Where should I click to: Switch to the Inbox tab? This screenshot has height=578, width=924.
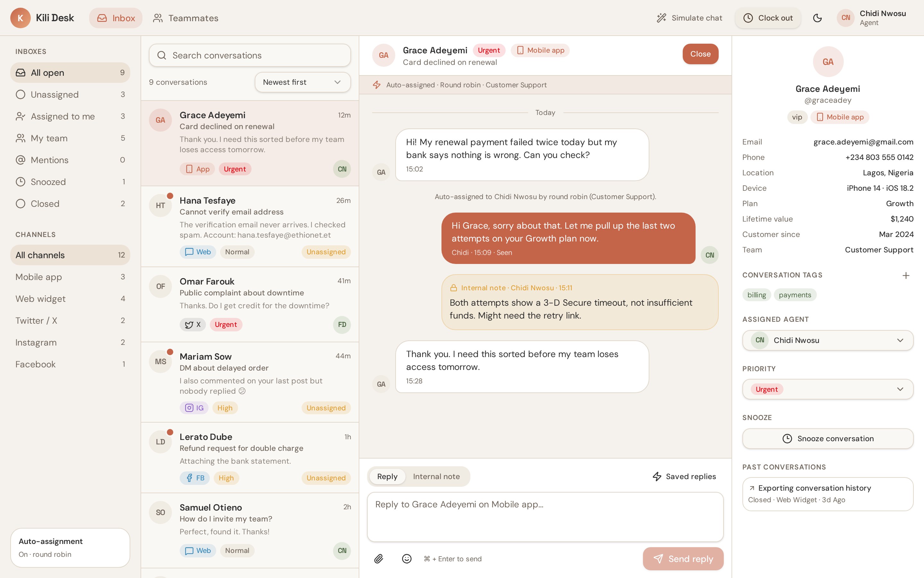[x=116, y=18]
